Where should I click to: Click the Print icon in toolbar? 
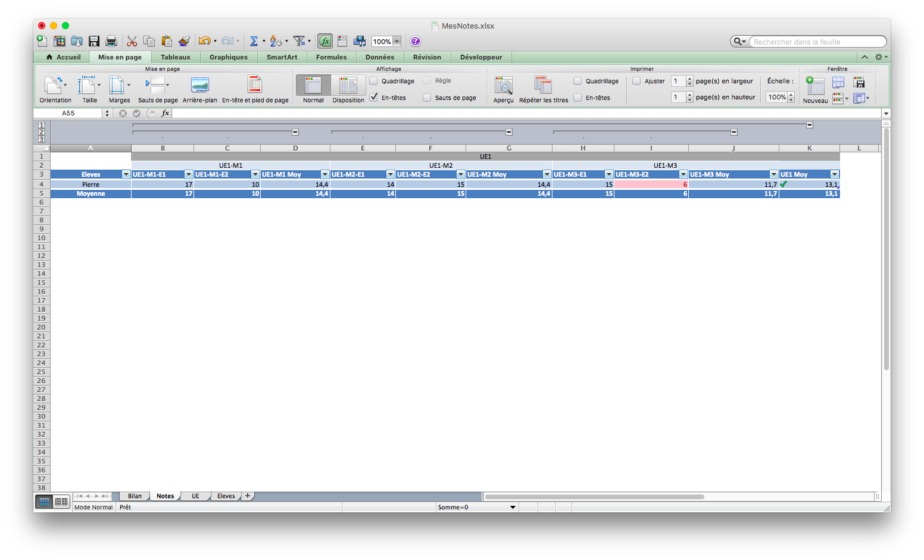[111, 41]
